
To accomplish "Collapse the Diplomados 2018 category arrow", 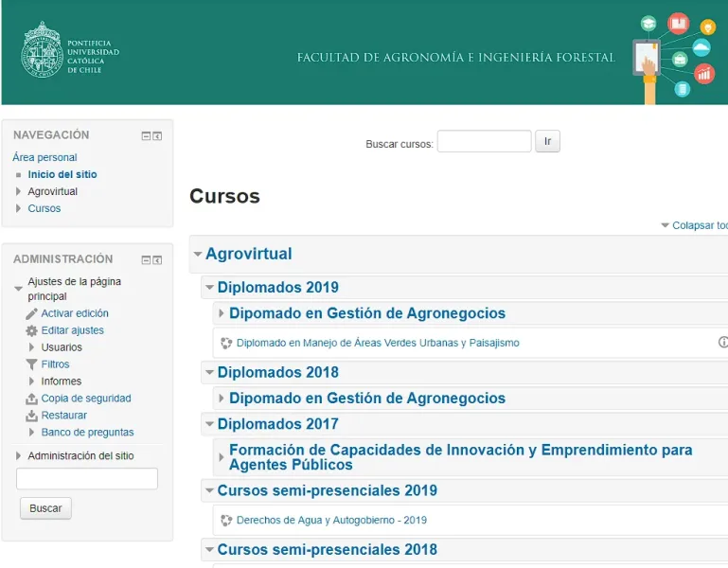I will pyautogui.click(x=209, y=372).
